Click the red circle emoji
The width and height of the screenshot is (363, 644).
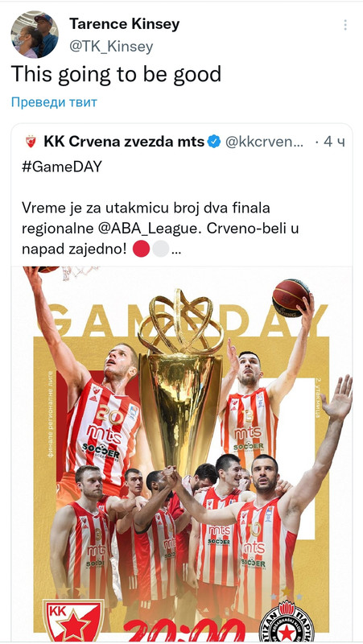[x=142, y=249]
